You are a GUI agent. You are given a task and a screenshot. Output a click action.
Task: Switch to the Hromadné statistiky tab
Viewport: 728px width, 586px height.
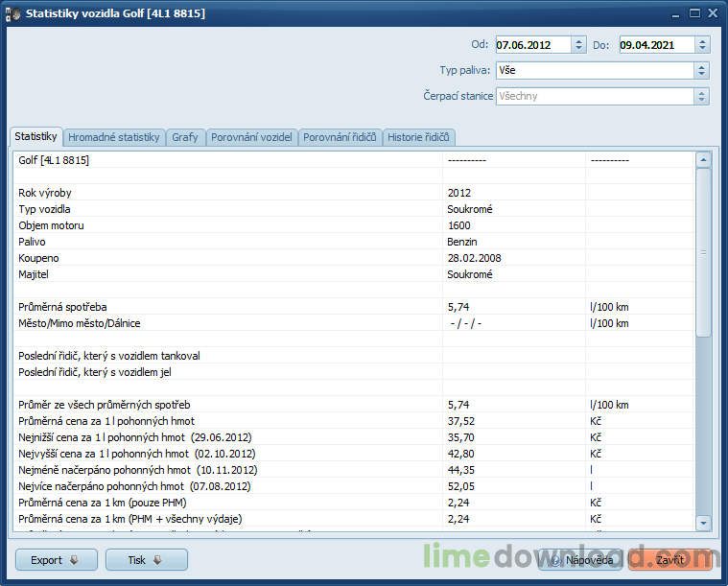(x=114, y=137)
